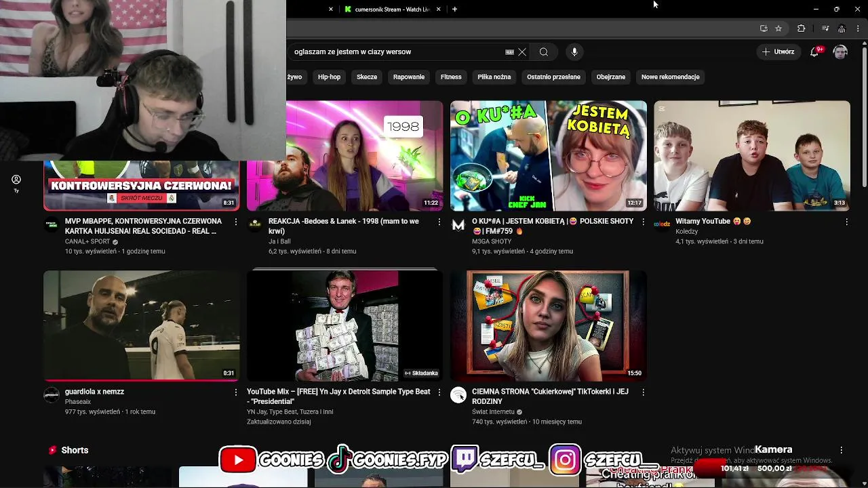Select the Obejrzane filter chip
This screenshot has width=868, height=488.
(611, 77)
